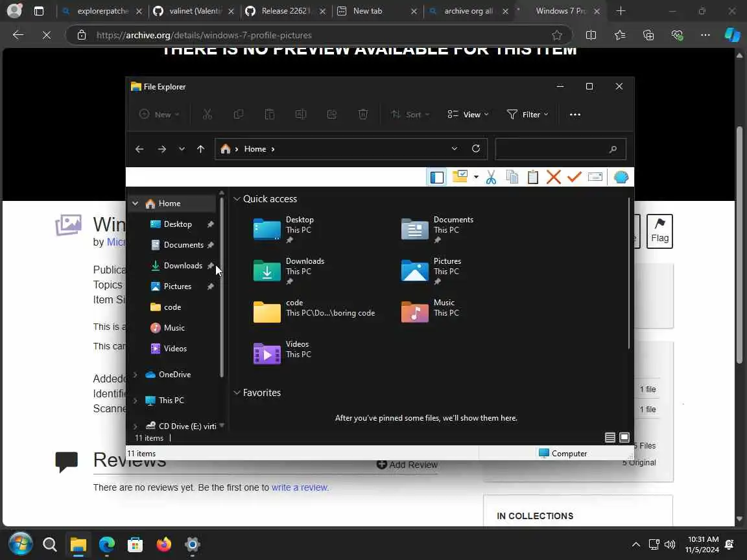Open the Videos folder in Quick access
Screen dimensions: 747x560
pyautogui.click(x=283, y=353)
